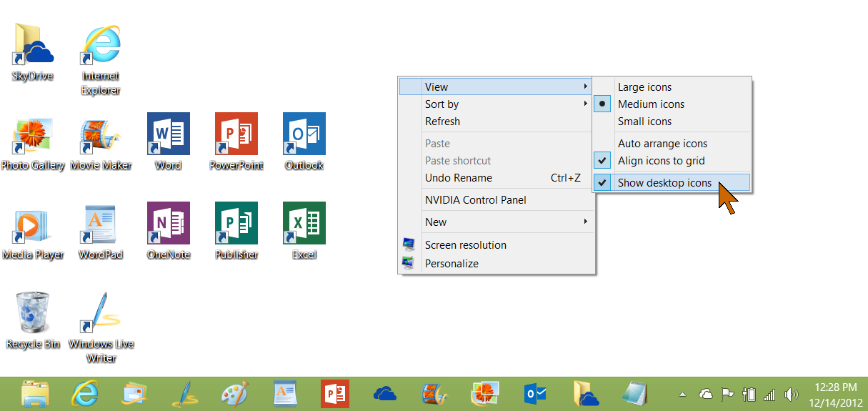Open PowerPoint from the taskbar

(335, 394)
